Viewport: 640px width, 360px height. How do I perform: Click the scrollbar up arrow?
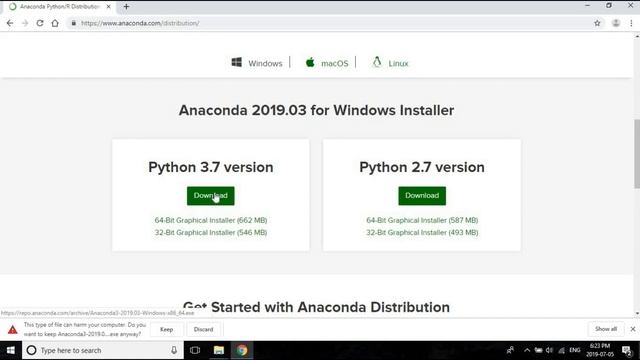pyautogui.click(x=637, y=36)
